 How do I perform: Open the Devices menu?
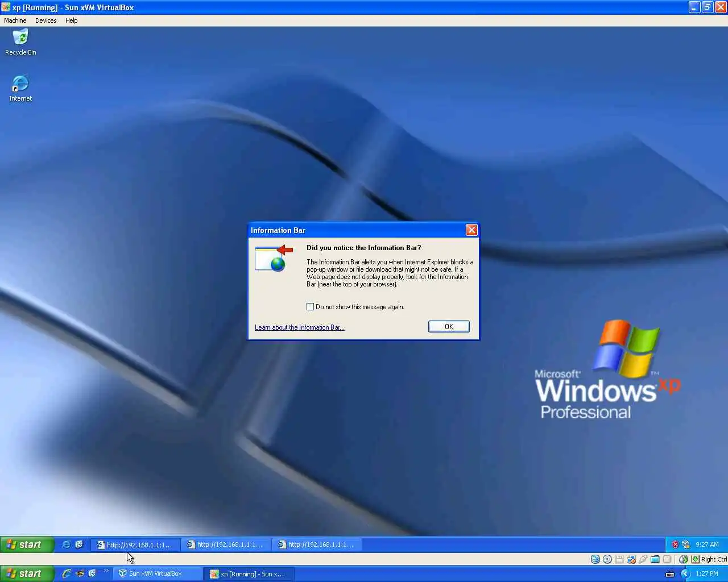point(45,20)
